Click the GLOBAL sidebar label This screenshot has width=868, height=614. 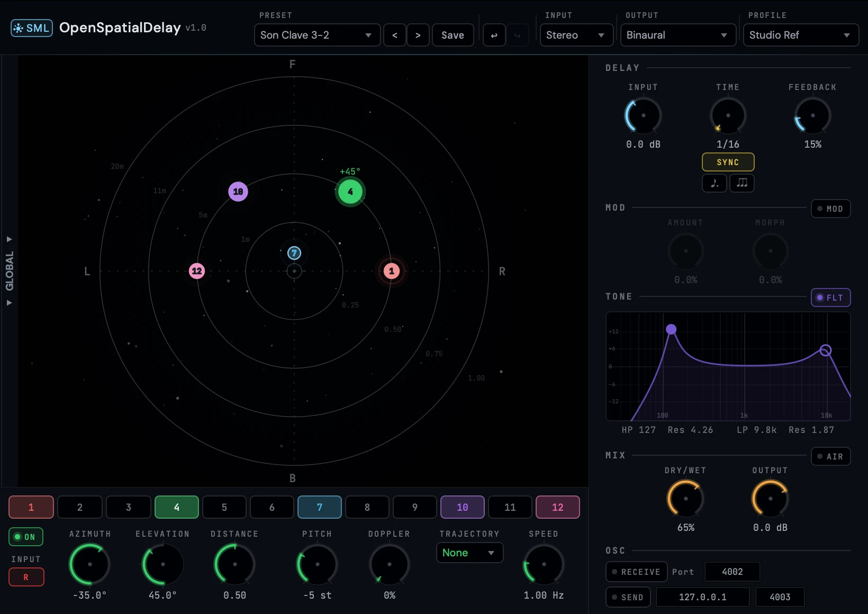coord(10,271)
